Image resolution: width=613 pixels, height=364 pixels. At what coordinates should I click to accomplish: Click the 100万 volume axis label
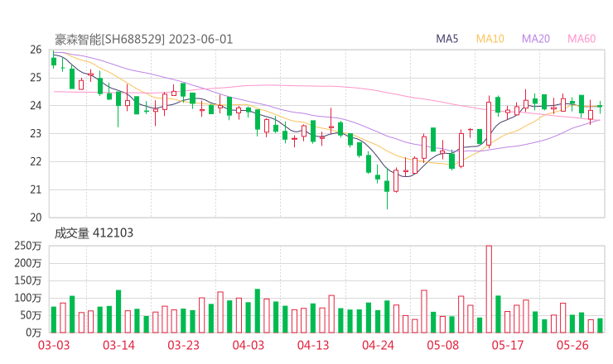pos(28,299)
